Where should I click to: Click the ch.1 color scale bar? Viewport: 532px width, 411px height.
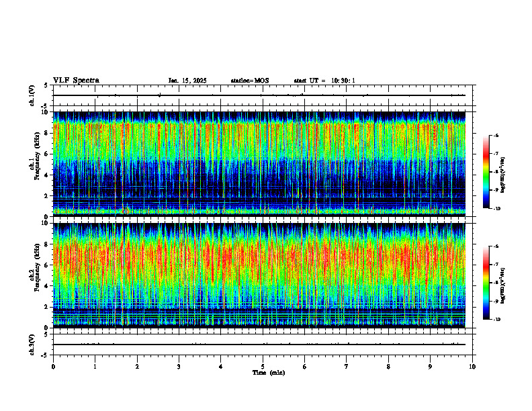click(x=486, y=172)
